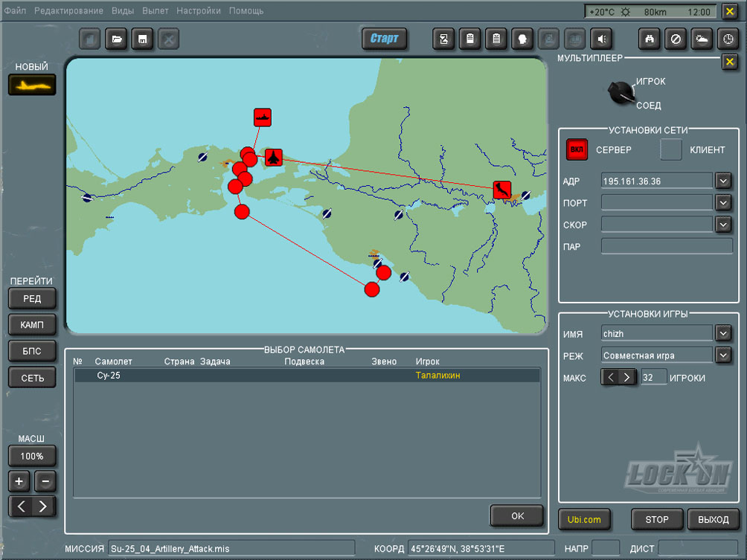Open the ПОРТ port dropdown

click(x=723, y=202)
